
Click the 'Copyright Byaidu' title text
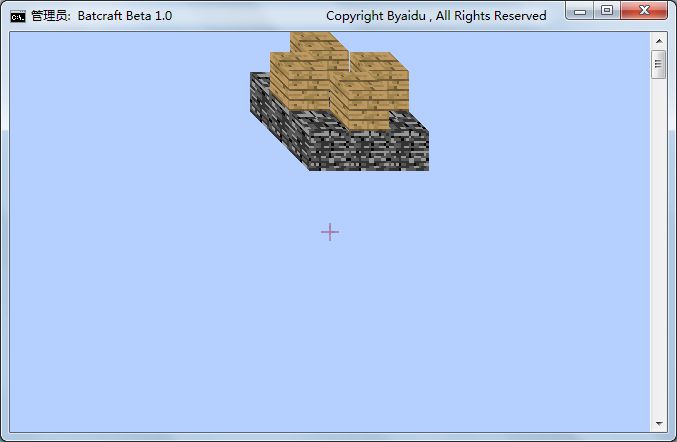[x=376, y=16]
